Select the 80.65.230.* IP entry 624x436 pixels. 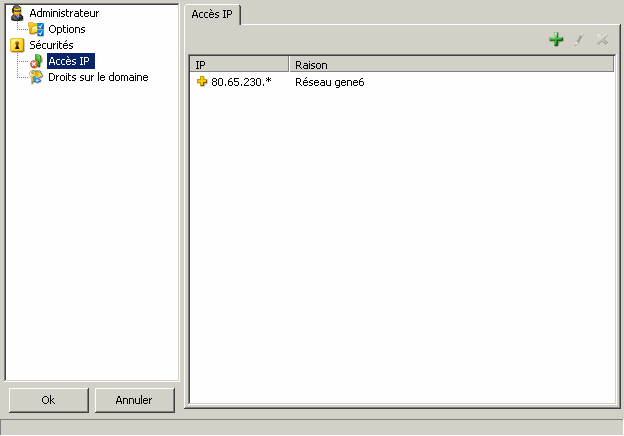click(241, 82)
